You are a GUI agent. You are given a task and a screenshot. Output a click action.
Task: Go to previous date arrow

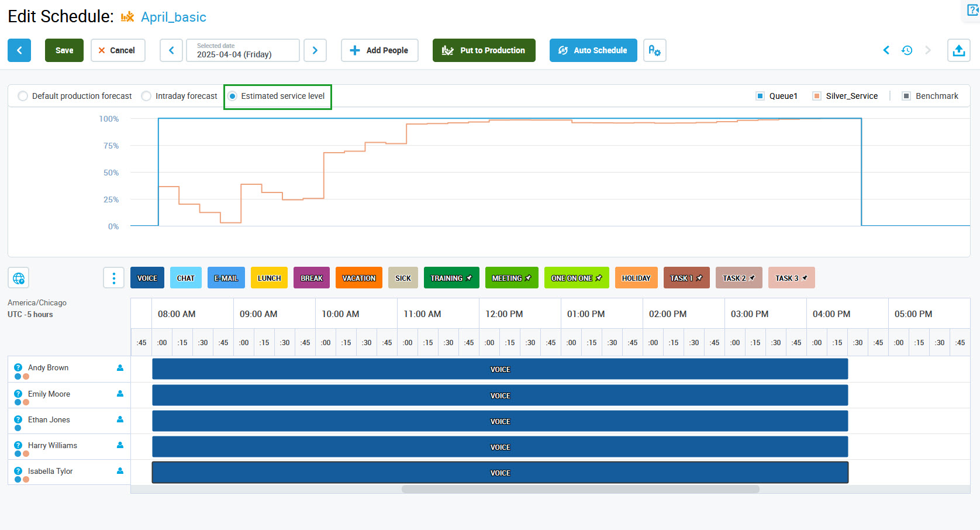click(x=171, y=50)
